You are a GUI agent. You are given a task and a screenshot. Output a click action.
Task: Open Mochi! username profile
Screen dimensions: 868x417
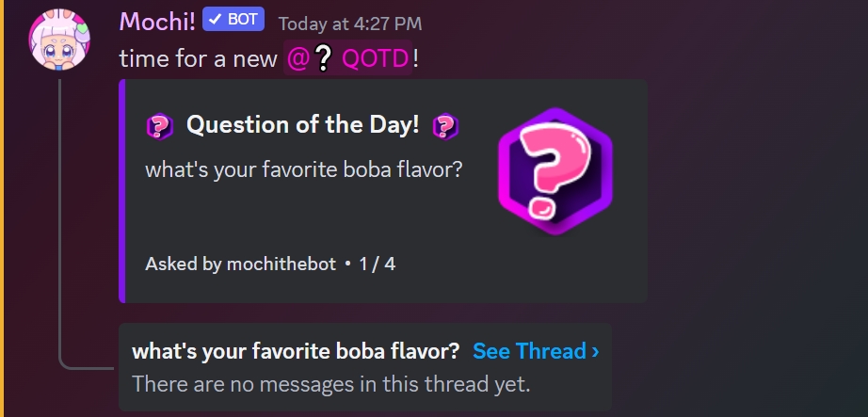point(156,20)
